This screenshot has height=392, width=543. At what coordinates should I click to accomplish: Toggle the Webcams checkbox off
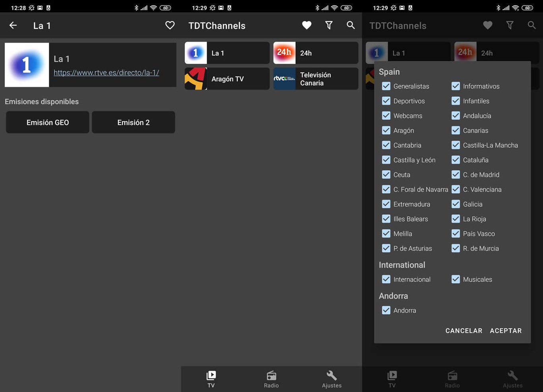point(386,115)
